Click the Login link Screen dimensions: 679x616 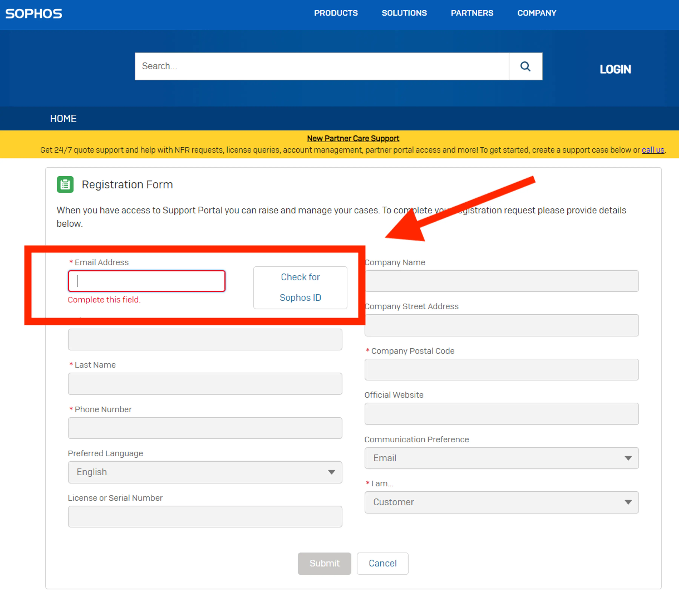click(615, 69)
